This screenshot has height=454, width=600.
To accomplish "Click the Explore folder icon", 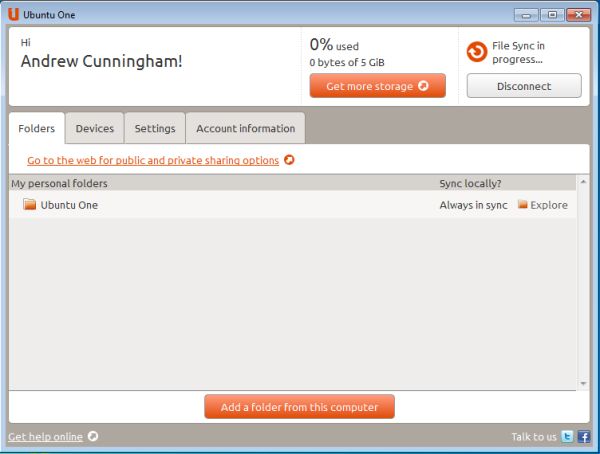I will point(522,204).
